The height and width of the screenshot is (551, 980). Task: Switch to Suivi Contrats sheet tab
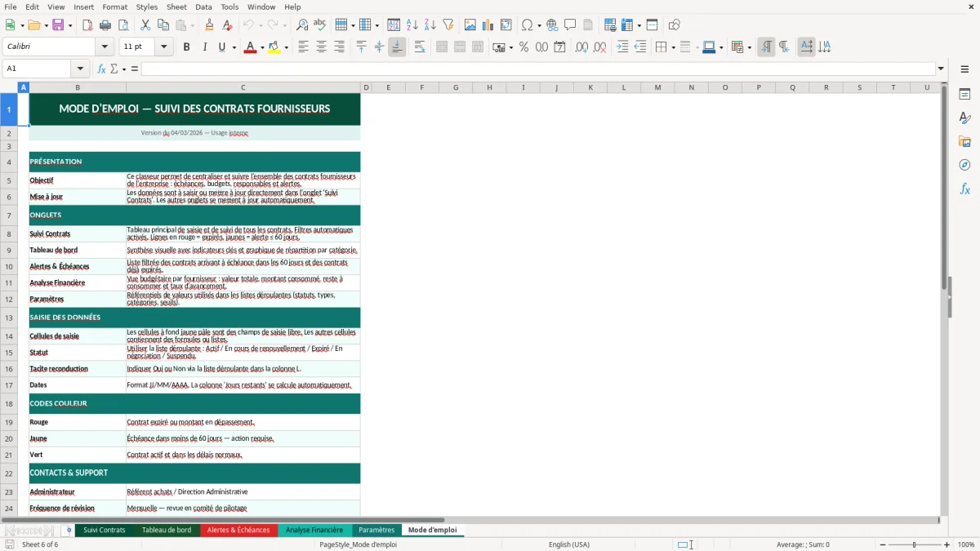[x=105, y=530]
